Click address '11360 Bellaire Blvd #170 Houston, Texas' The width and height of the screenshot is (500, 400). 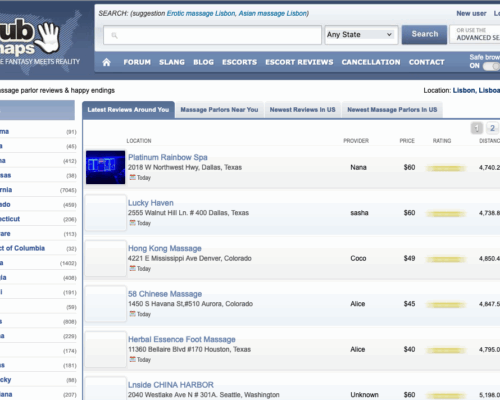tap(189, 349)
